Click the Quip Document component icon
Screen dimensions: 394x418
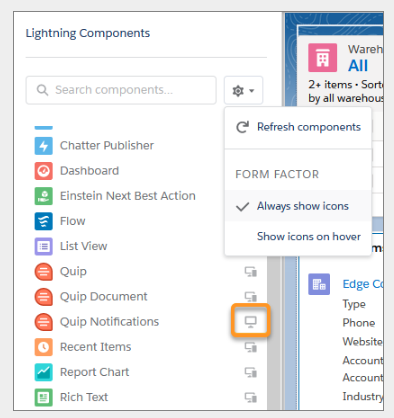43,297
